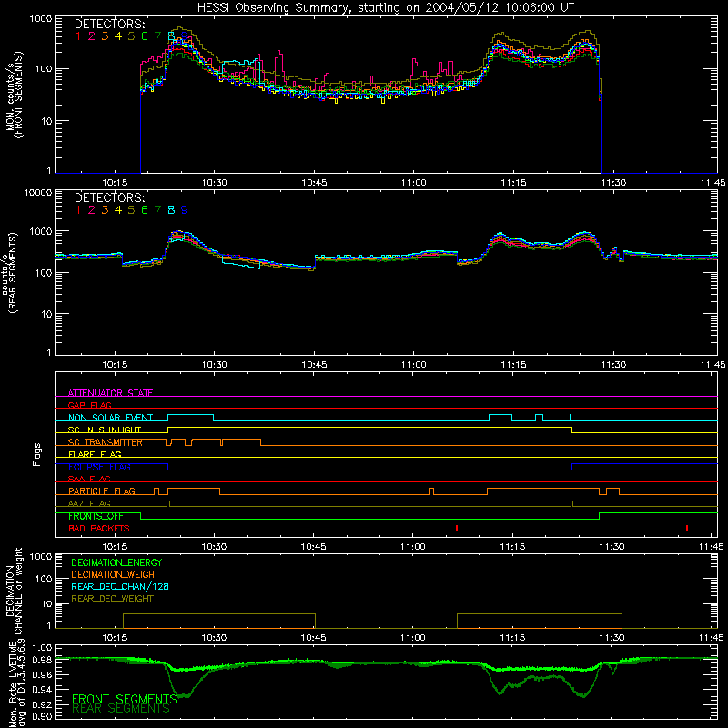Click the REAR_DEC_CHAN/128 legend entry
The image size is (728, 728).
click(x=120, y=586)
